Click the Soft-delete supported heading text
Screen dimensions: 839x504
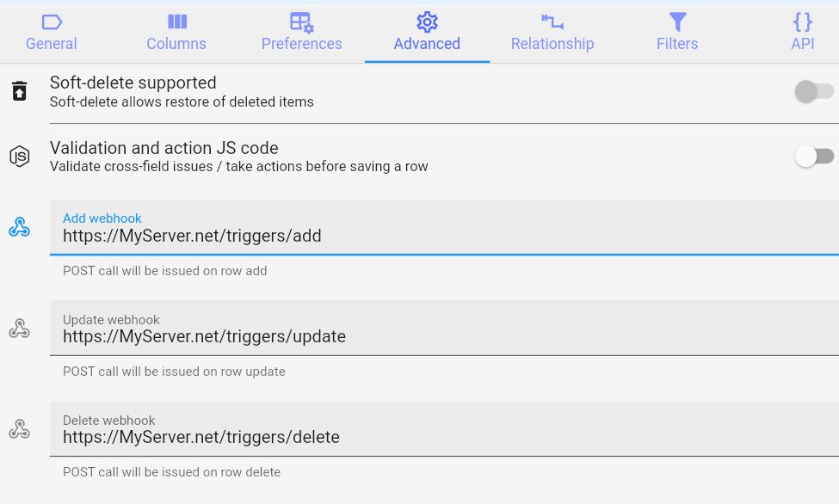point(133,83)
